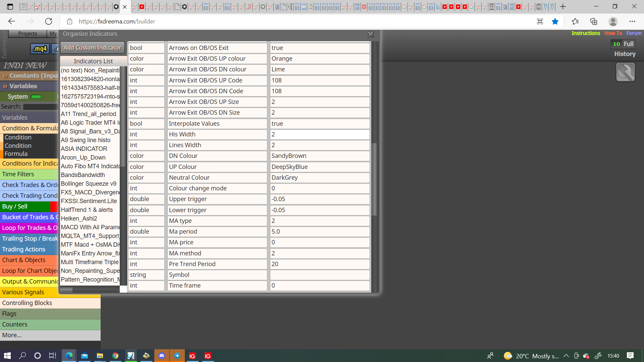Open the How To link
The height and width of the screenshot is (362, 644).
[613, 33]
